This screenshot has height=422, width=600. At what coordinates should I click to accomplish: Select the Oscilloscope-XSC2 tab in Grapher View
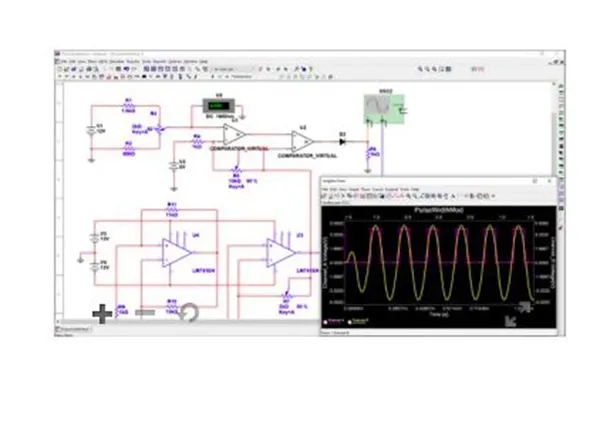tap(336, 203)
